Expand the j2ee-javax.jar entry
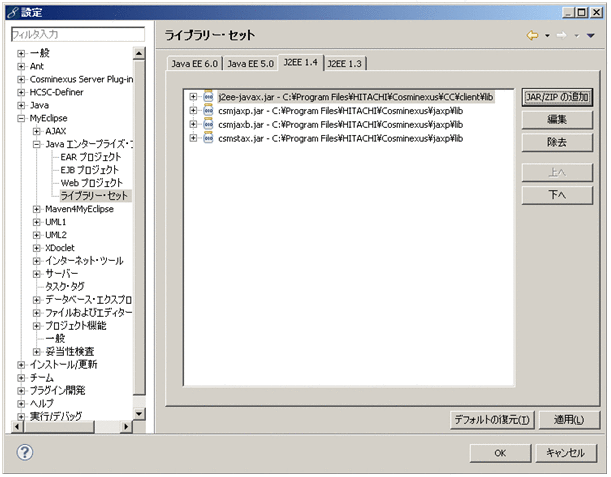 coord(193,96)
